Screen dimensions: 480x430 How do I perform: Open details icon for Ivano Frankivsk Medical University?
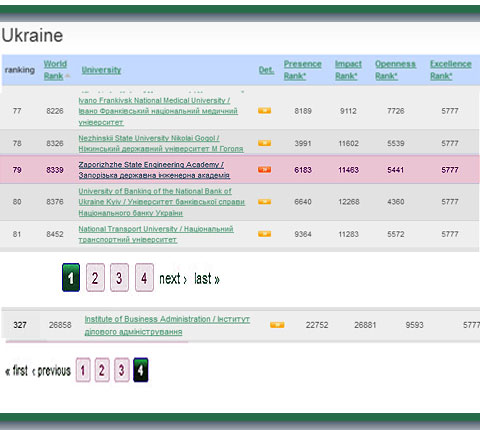pyautogui.click(x=264, y=110)
